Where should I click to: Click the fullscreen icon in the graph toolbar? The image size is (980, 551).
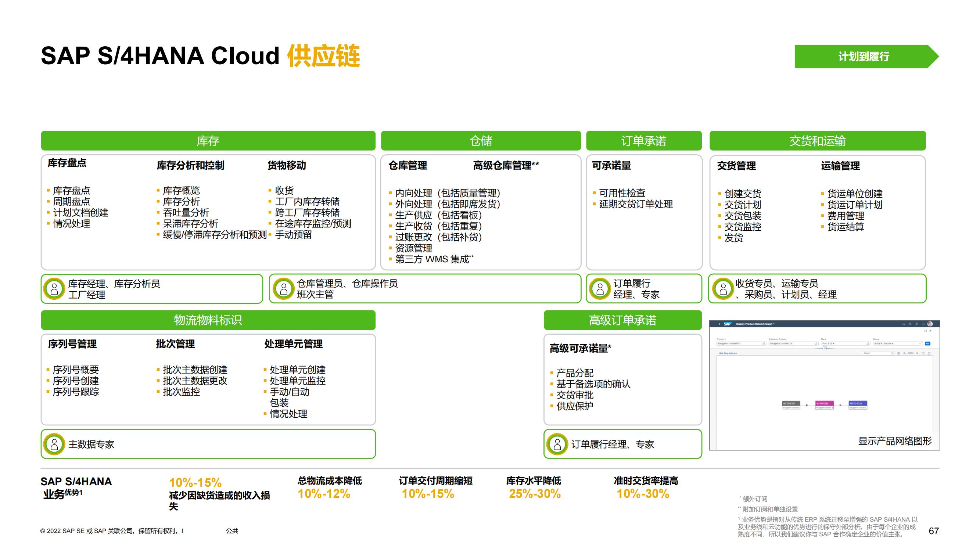tap(929, 353)
